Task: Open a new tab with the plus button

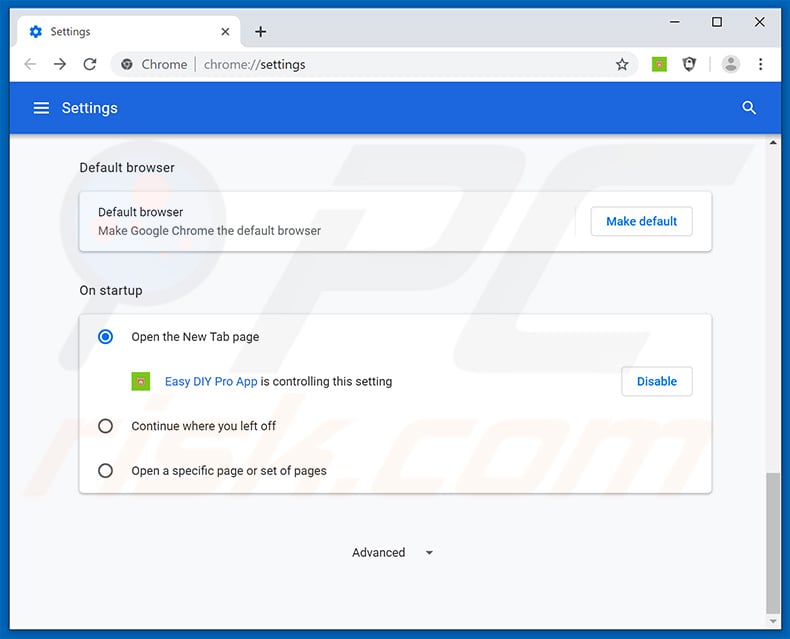Action: coord(260,32)
